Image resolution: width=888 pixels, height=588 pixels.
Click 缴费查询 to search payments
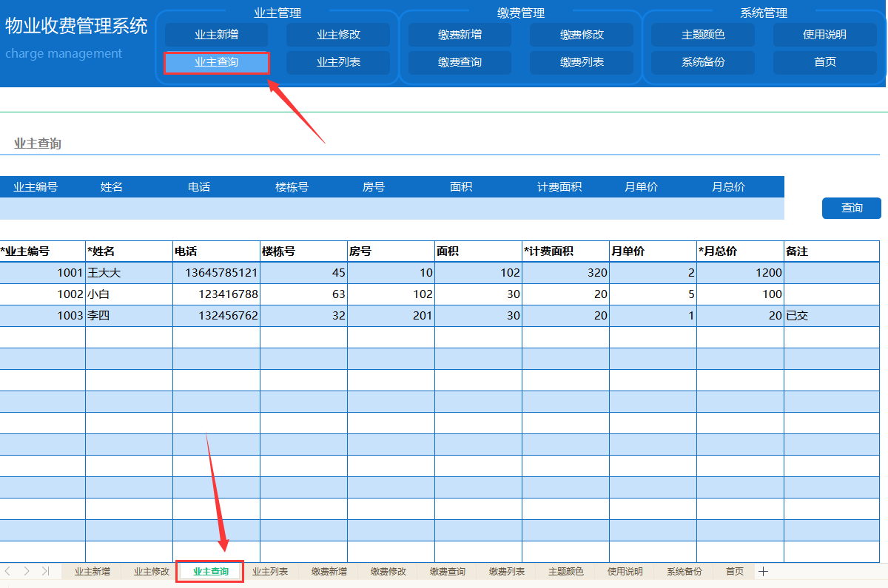[x=460, y=62]
